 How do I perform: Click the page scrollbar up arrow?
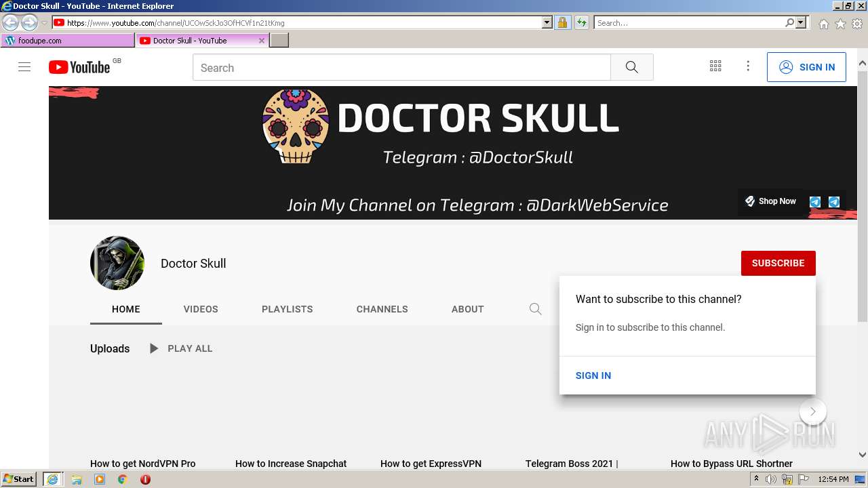pos(862,64)
